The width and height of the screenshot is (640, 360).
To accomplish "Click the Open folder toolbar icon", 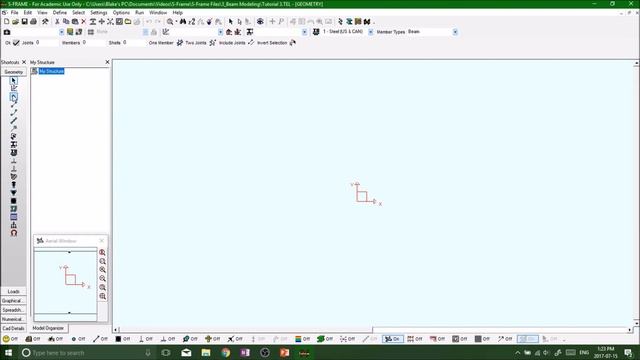I will click(16, 22).
